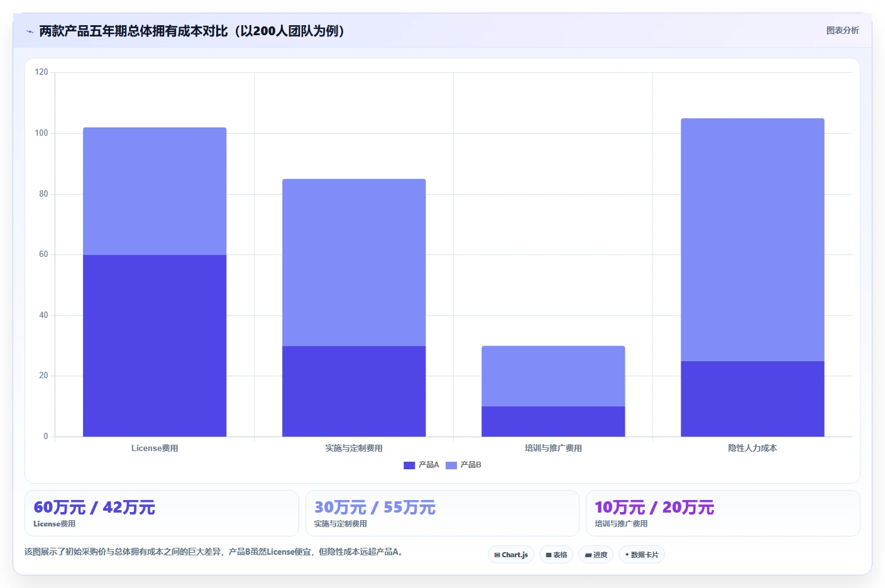
Task: Click the 实施与定制费用 axis label
Action: coord(354,448)
